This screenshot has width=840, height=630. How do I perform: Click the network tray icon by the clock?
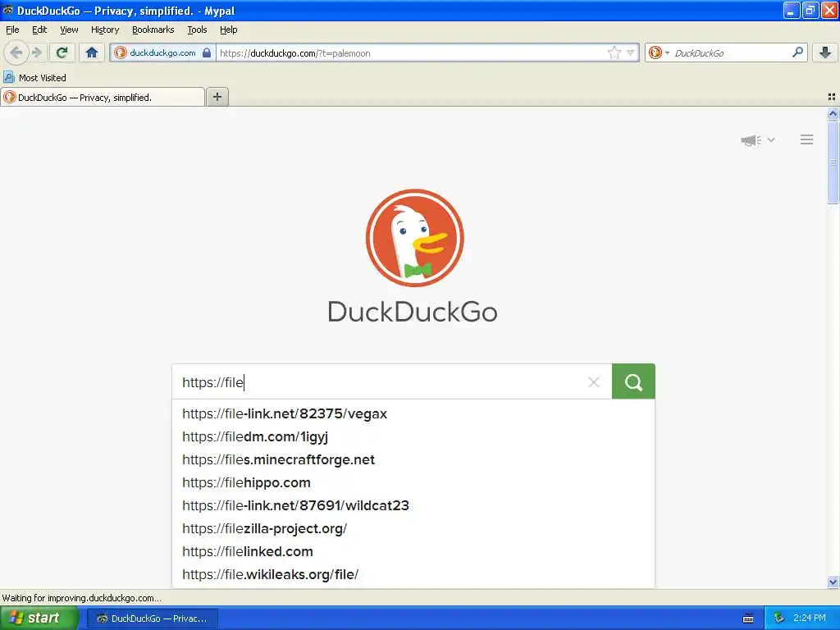pyautogui.click(x=779, y=619)
